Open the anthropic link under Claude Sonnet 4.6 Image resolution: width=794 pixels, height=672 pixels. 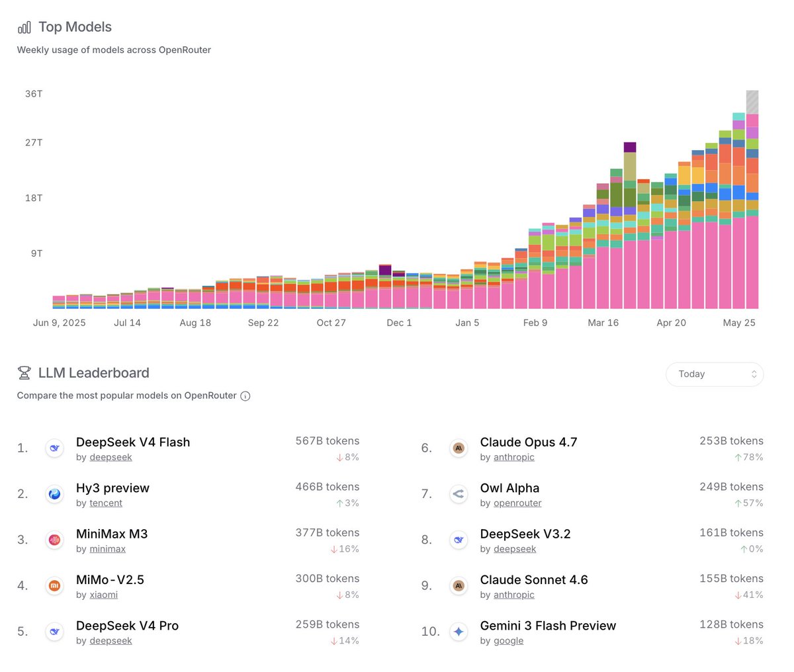(514, 595)
